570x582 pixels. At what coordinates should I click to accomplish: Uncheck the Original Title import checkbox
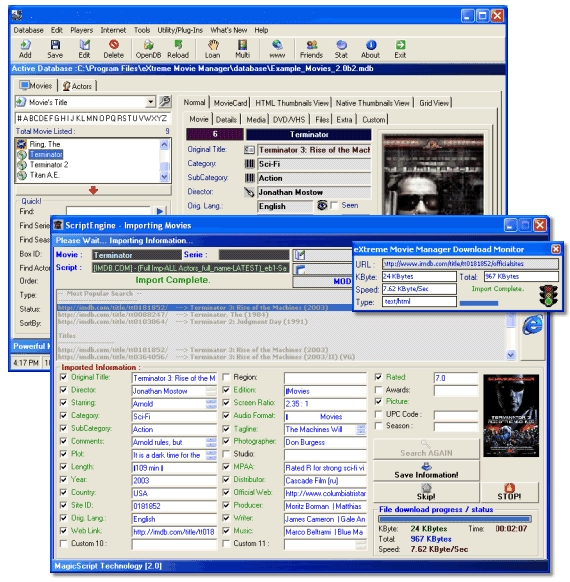[63, 377]
